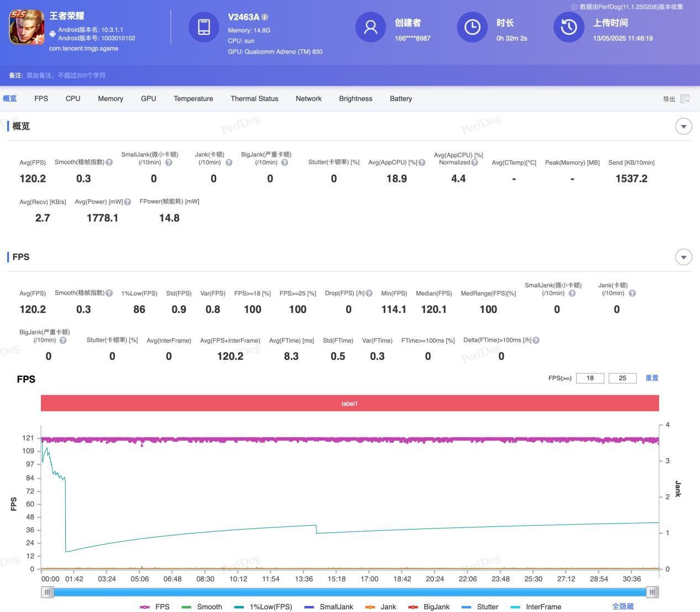Image resolution: width=700 pixels, height=612 pixels.
Task: Click the export icon next to 导出
Action: [685, 99]
